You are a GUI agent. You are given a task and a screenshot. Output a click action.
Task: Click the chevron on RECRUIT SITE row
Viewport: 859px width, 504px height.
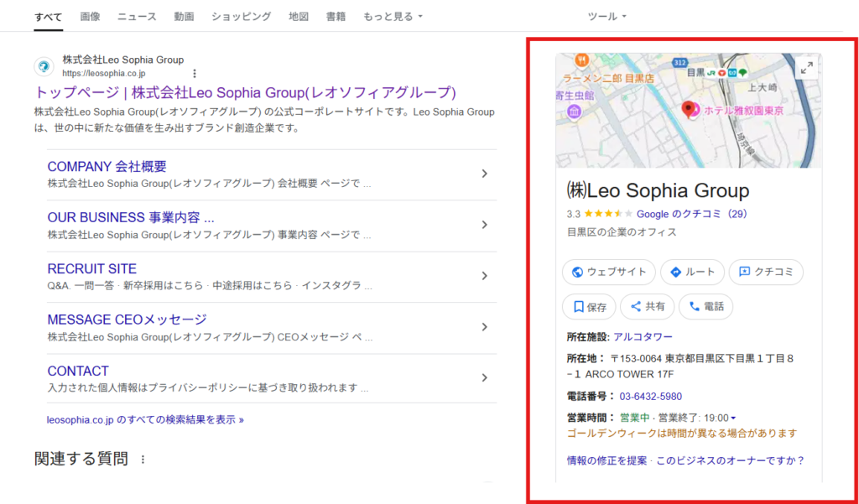[484, 276]
